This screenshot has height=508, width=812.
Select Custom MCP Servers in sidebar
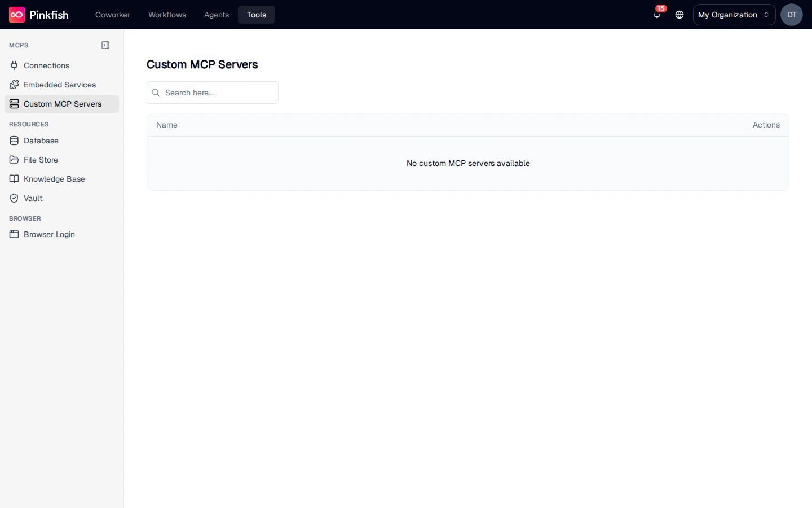pyautogui.click(x=61, y=104)
